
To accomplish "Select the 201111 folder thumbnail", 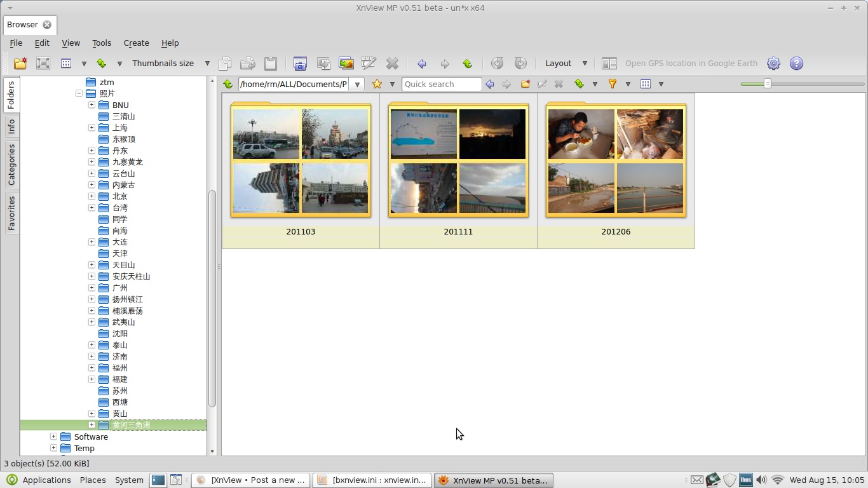I will click(x=458, y=171).
